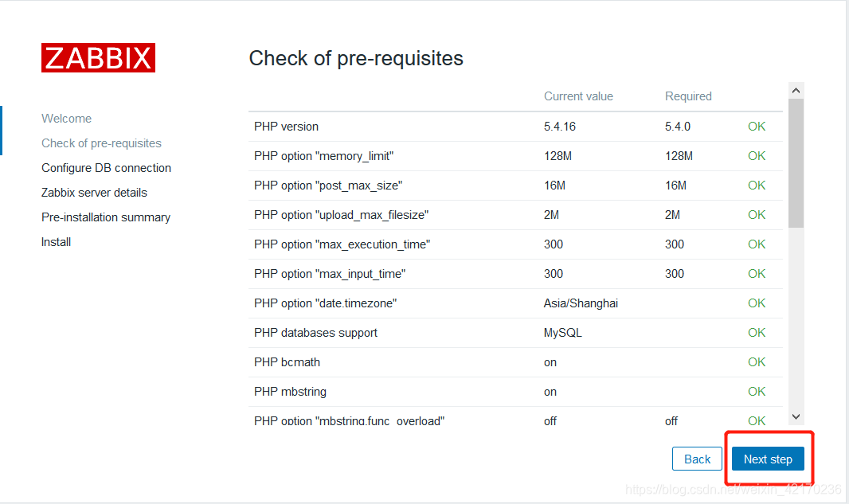The image size is (849, 504).
Task: Click the Next step button
Action: point(768,459)
